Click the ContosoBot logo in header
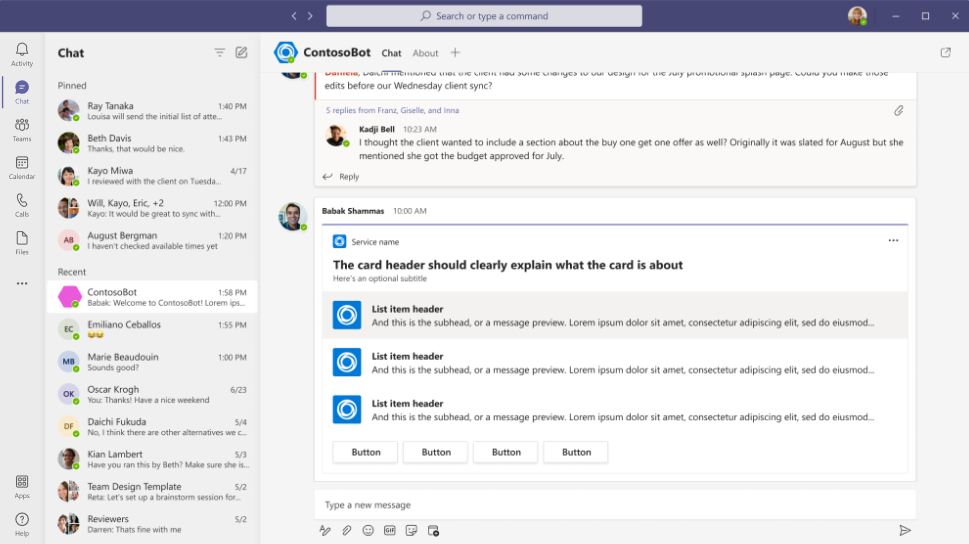Screen dimensions: 969x544 pyautogui.click(x=286, y=53)
